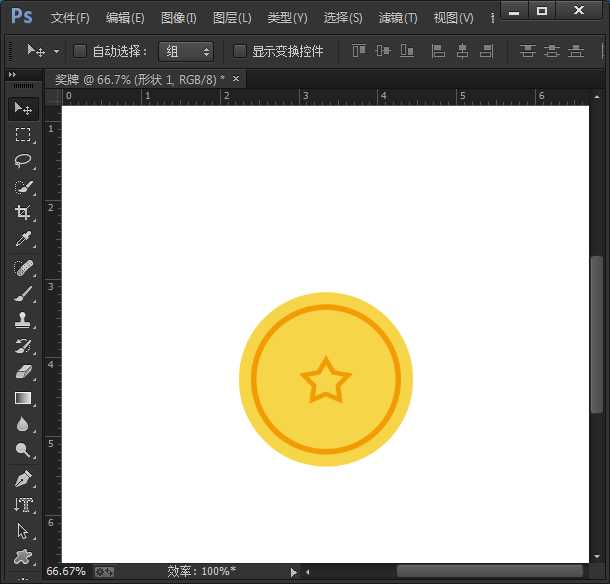Open the 滤镜(T) menu
This screenshot has height=584, width=610.
[x=398, y=18]
